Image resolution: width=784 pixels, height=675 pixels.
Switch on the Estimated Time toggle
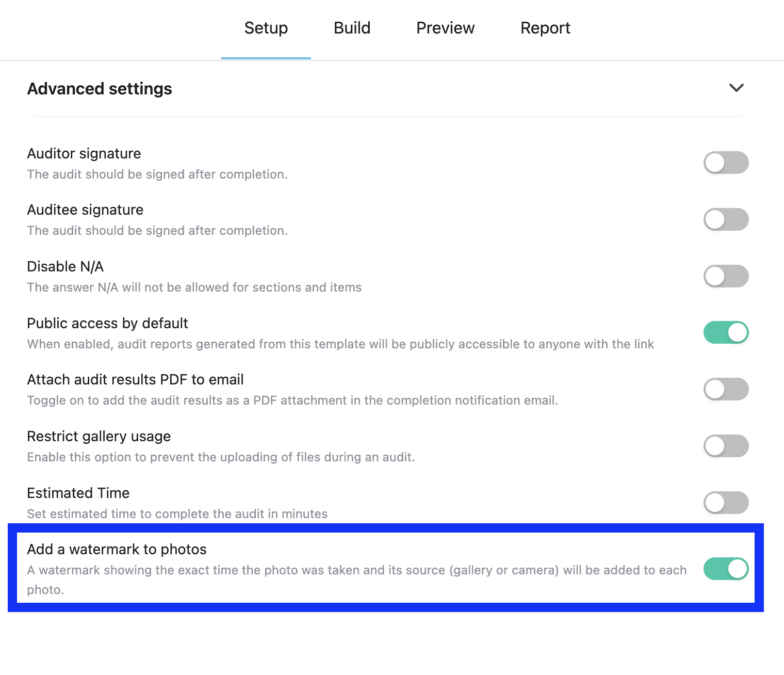click(726, 503)
